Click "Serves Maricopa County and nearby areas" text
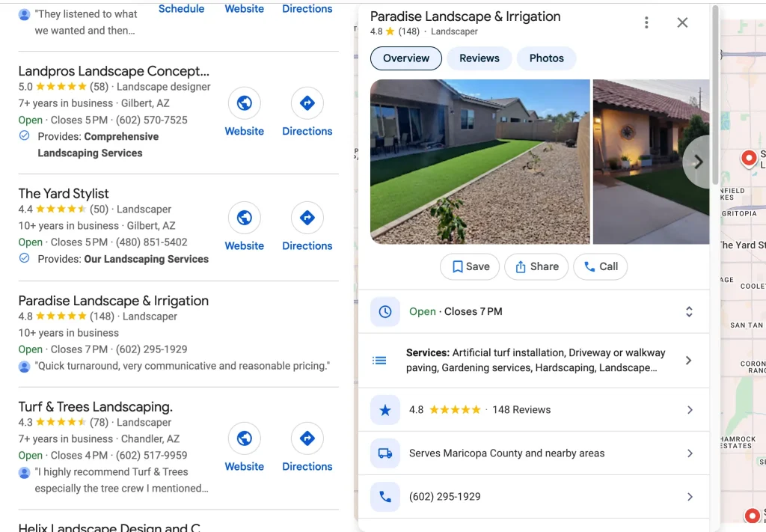Viewport: 766px width, 532px height. pos(506,453)
